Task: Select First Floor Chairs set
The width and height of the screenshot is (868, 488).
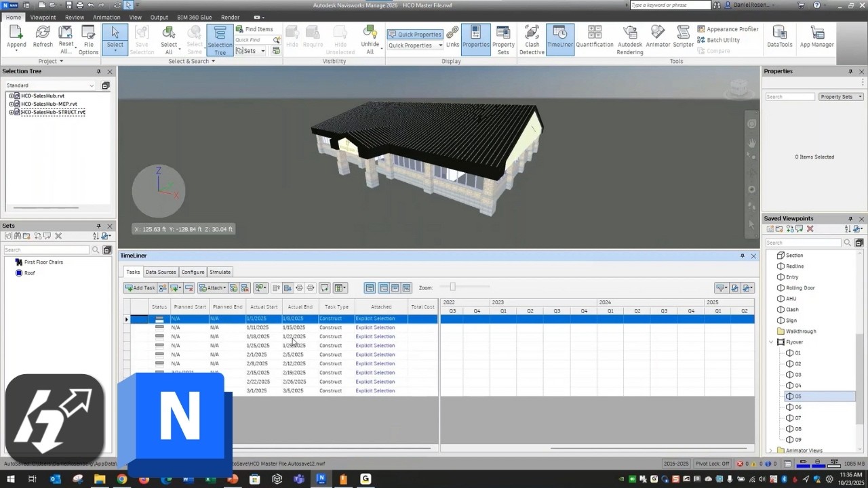Action: 43,262
